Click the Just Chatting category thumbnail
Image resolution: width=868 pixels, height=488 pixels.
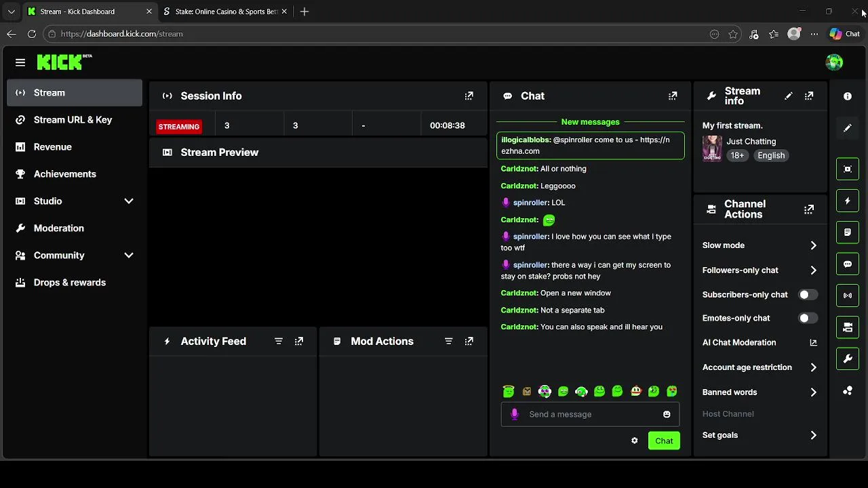coord(712,148)
